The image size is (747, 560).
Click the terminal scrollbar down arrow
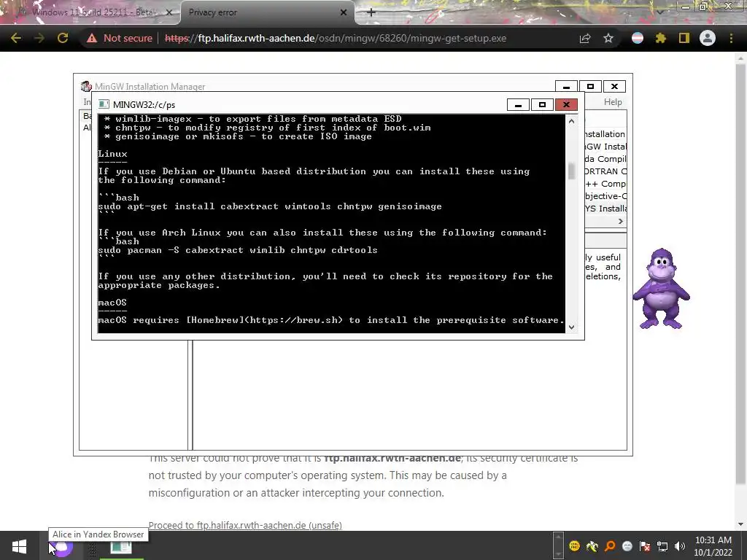(571, 327)
